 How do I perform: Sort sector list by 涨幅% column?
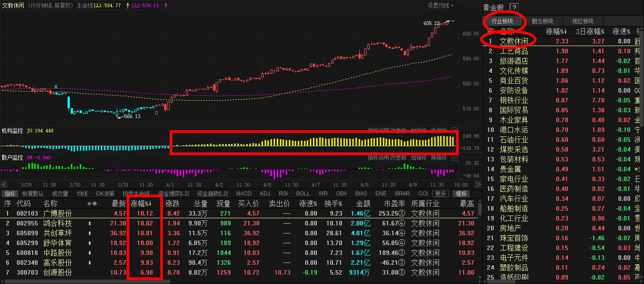(557, 32)
